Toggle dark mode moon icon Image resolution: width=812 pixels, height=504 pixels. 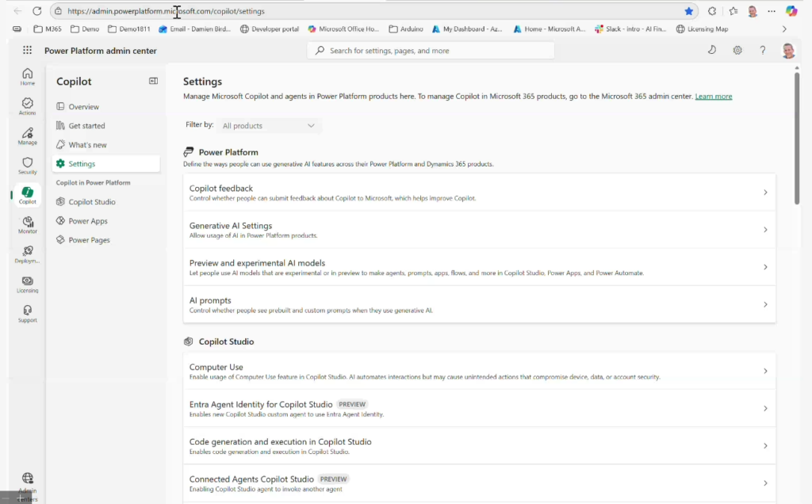712,50
